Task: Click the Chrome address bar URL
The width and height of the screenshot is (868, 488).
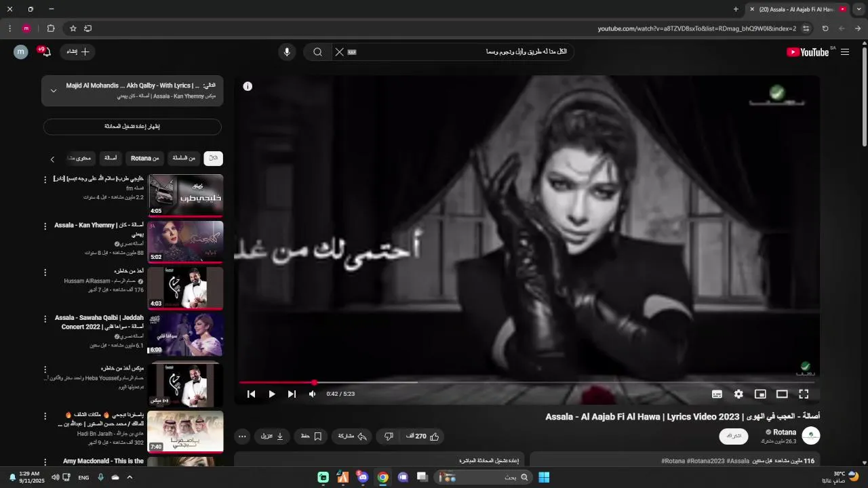Action: [x=696, y=28]
